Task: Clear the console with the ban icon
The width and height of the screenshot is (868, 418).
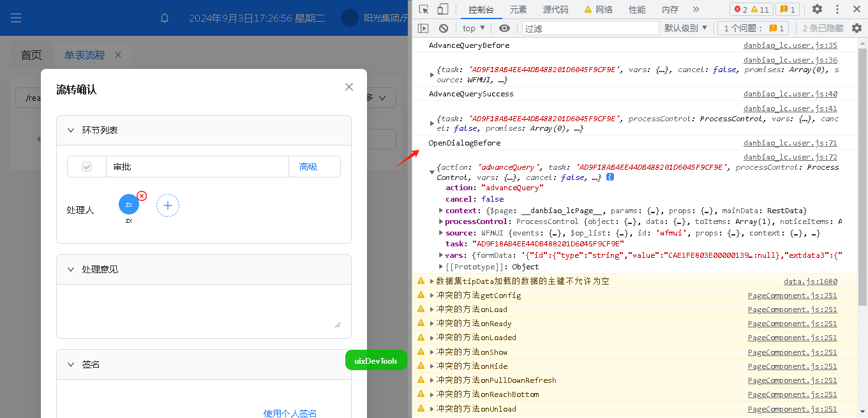Action: click(x=444, y=28)
